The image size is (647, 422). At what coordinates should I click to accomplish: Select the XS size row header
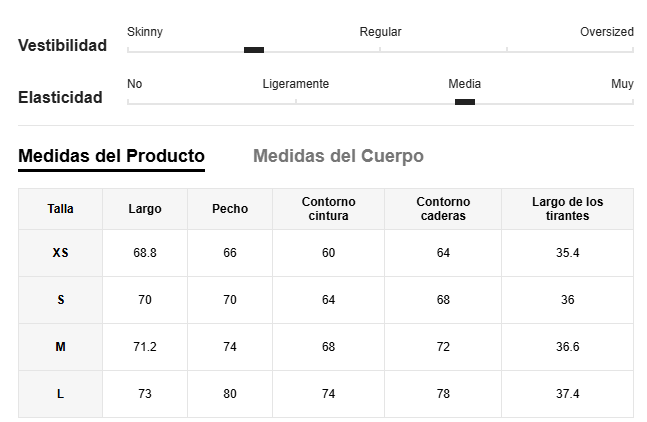pos(60,253)
